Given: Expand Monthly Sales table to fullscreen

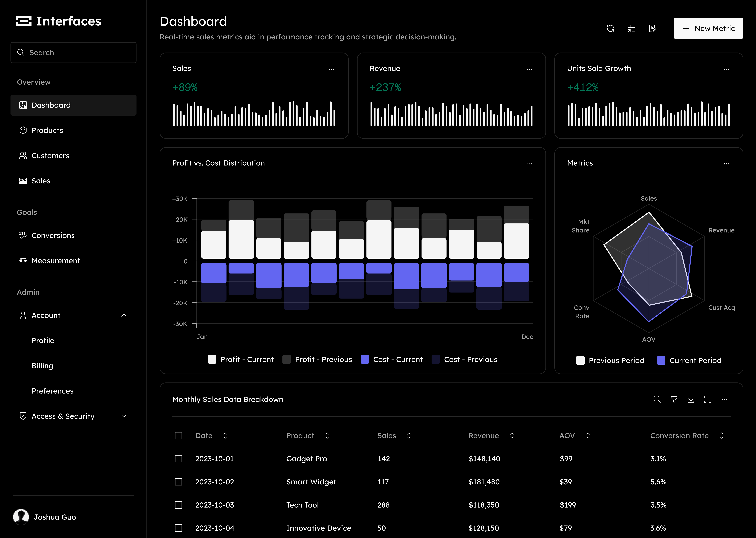Looking at the screenshot, I should pos(708,399).
